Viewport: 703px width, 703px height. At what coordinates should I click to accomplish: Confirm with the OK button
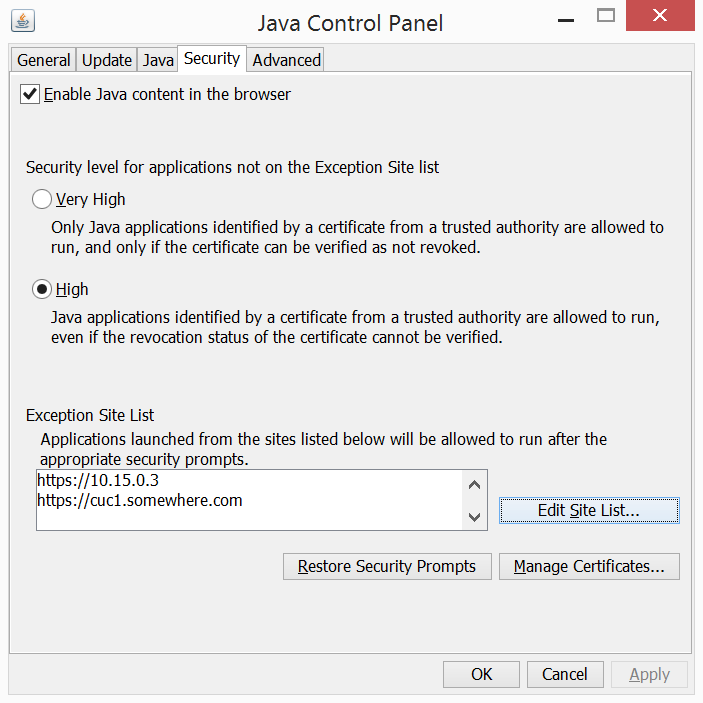click(481, 674)
